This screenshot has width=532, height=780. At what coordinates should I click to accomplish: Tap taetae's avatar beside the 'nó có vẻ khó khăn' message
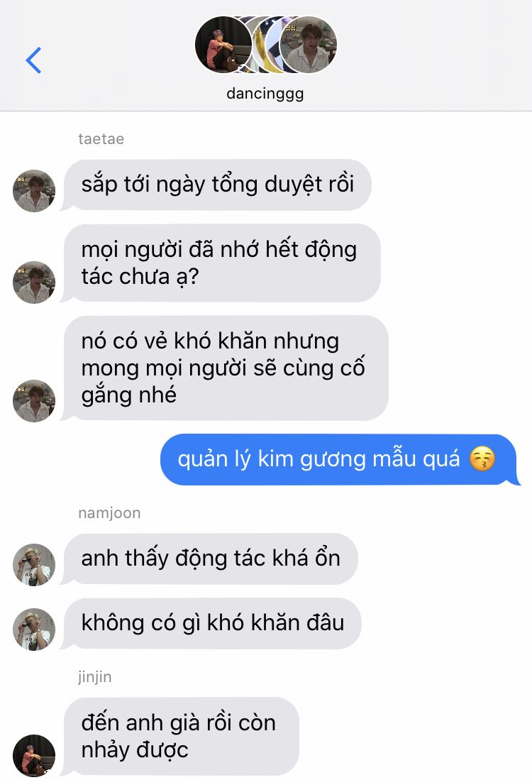click(x=34, y=401)
